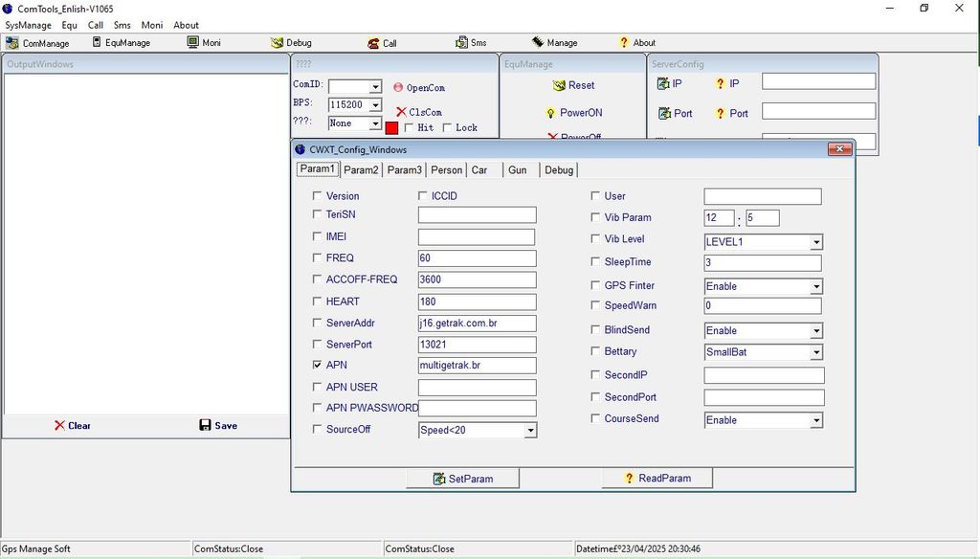980x559 pixels.
Task: Expand the SourceOff Speed<20 dropdown
Action: point(530,431)
